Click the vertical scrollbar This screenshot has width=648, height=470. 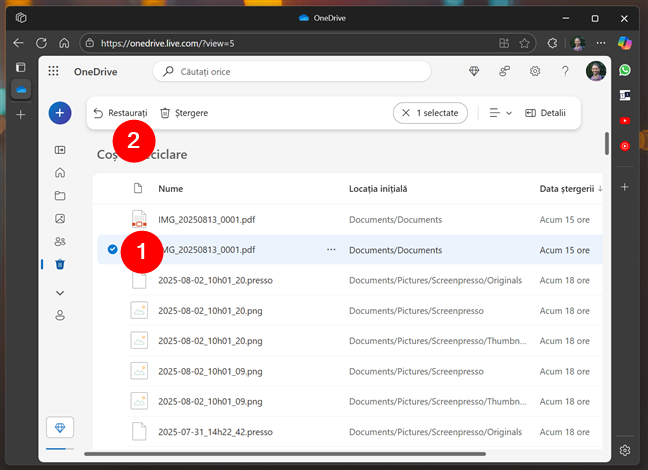click(x=607, y=143)
